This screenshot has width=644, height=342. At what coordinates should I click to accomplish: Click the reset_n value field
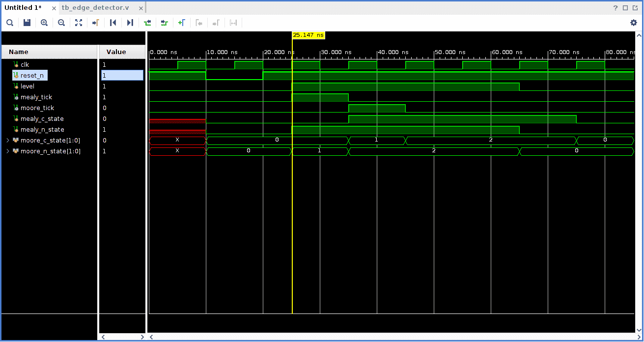pos(122,76)
